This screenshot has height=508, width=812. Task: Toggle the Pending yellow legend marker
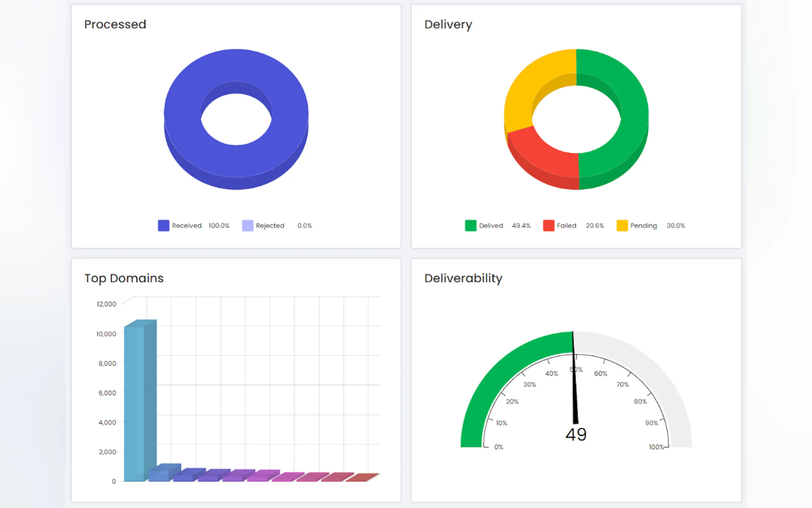click(622, 226)
